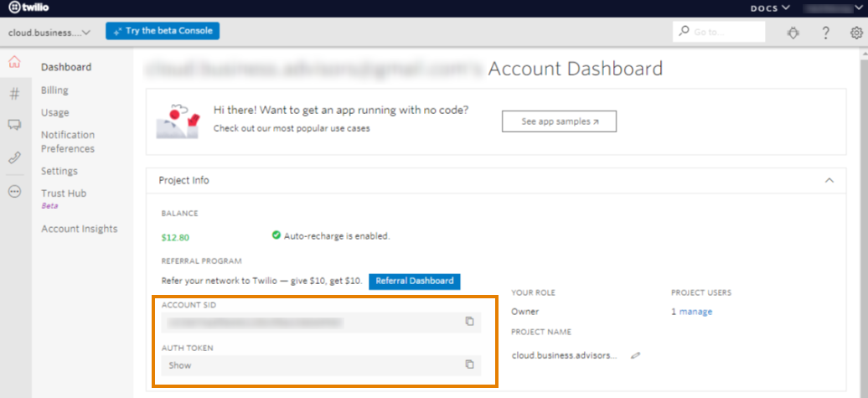868x398 pixels.
Task: Open the cloud.business project switcher dropdown
Action: click(x=49, y=32)
